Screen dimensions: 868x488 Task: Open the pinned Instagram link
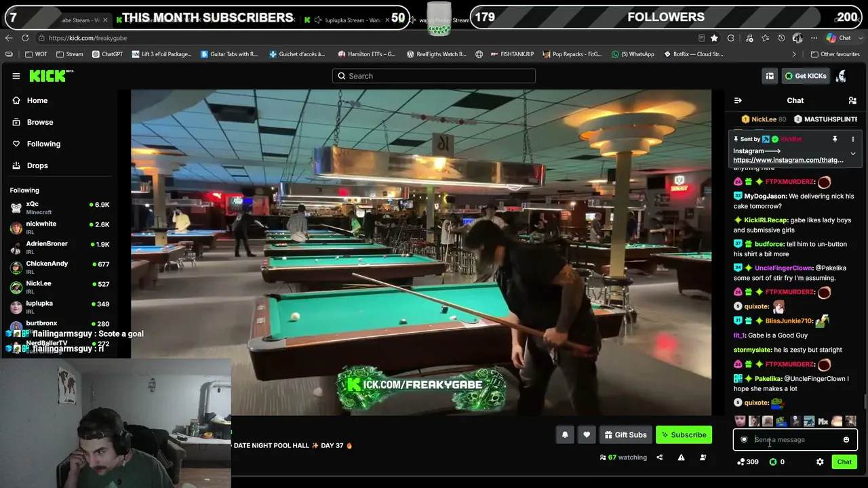click(788, 160)
